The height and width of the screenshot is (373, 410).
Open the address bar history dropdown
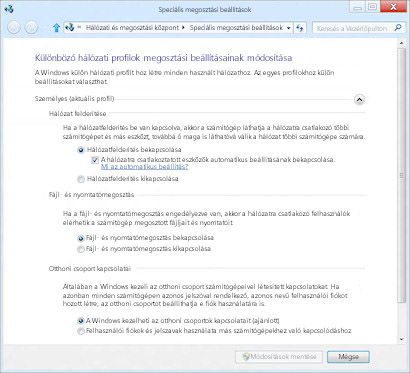pos(289,28)
